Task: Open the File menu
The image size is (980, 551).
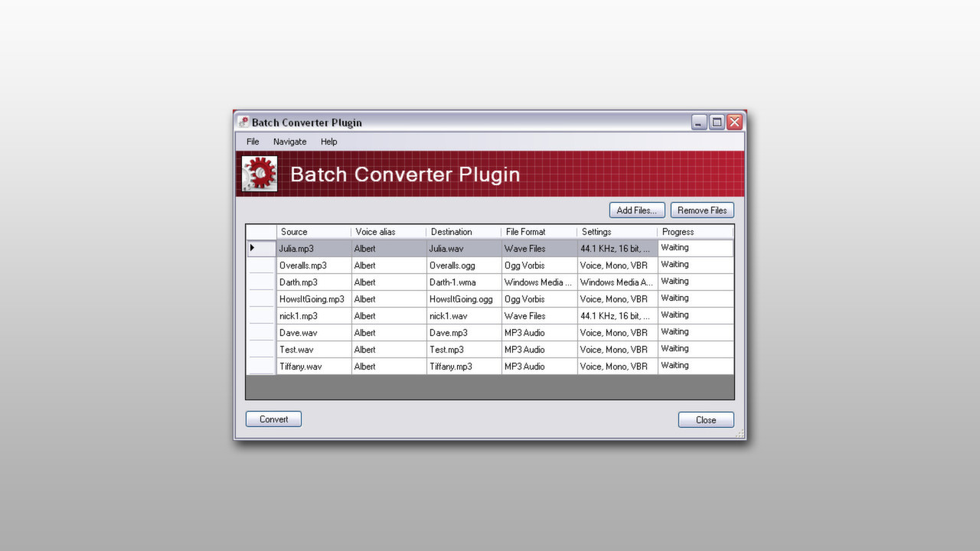Action: click(x=253, y=142)
